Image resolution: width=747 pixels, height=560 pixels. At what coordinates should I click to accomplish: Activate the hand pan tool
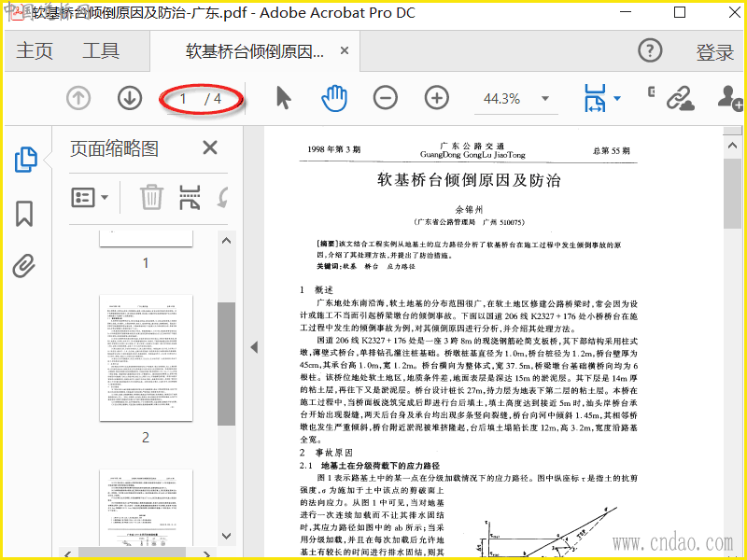(334, 98)
